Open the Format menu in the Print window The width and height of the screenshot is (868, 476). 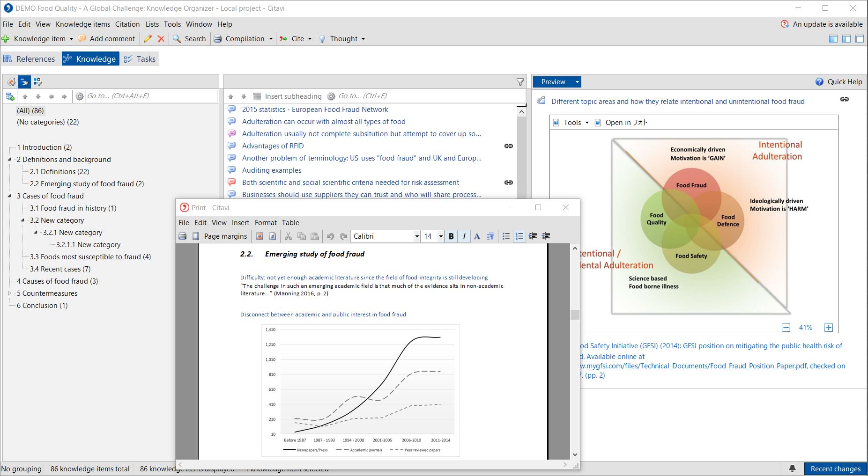(x=266, y=223)
